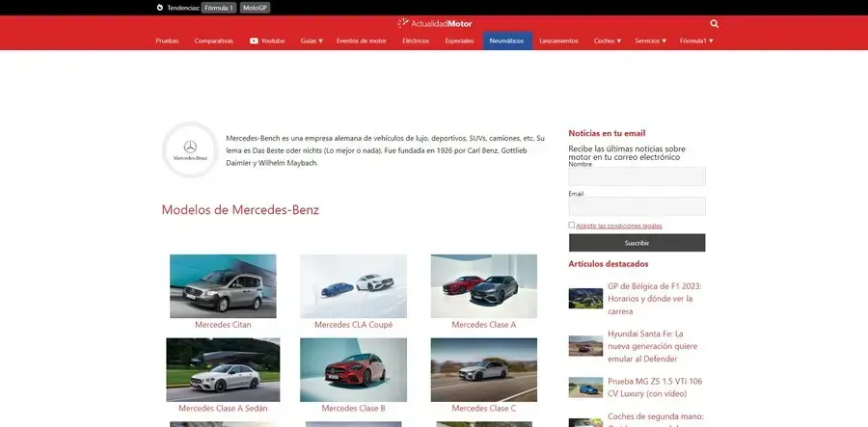Open the Mercedes CLA Coupé thumbnail image
This screenshot has height=427, width=868.
click(x=353, y=286)
